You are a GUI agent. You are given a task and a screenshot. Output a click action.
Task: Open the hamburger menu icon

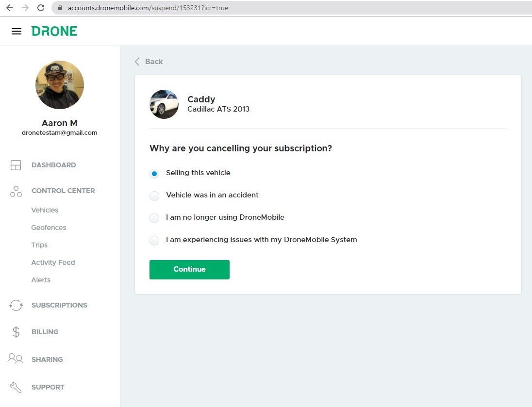tap(17, 32)
